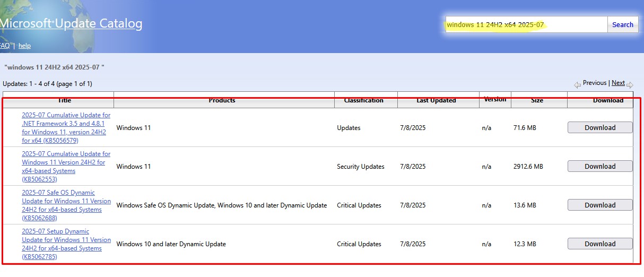Click the Previous page text

coord(595,83)
